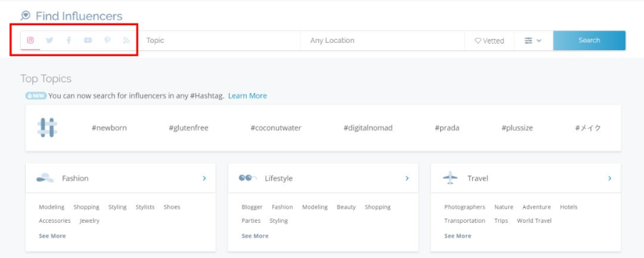Select the Pinterest platform icon
This screenshot has height=258, width=644.
click(x=107, y=40)
